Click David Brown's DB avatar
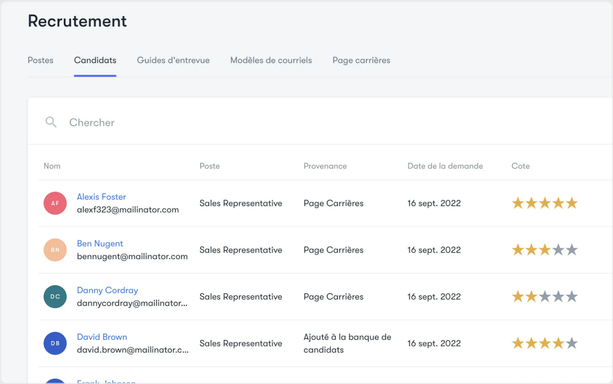613x384 pixels. pyautogui.click(x=55, y=343)
